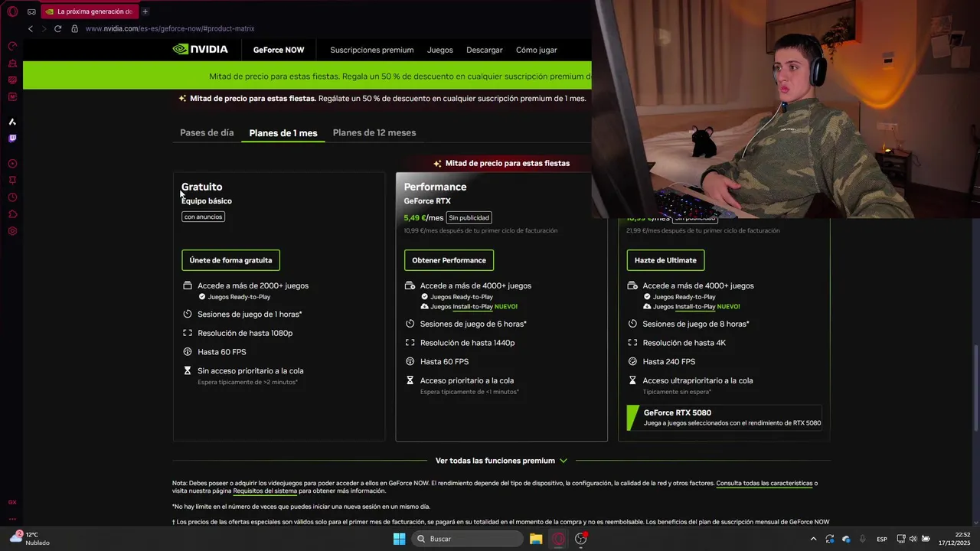
Task: Click 'Obtener Performance' button
Action: [449, 260]
